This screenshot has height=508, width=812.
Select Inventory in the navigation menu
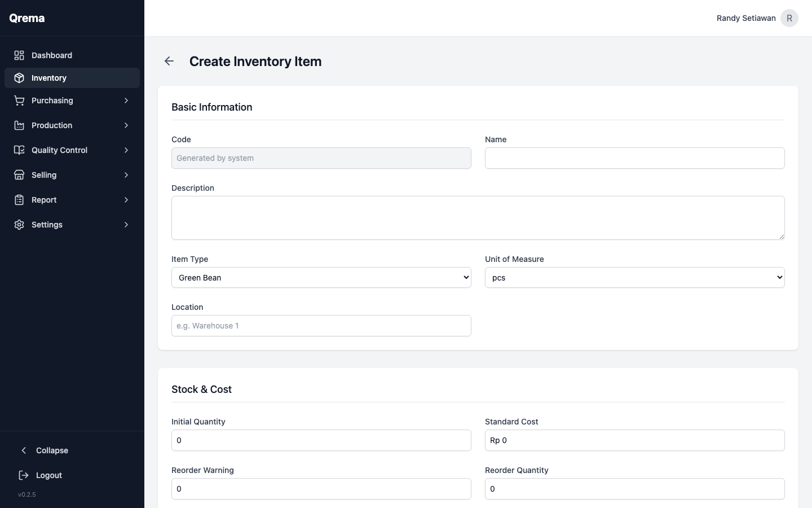[48, 78]
